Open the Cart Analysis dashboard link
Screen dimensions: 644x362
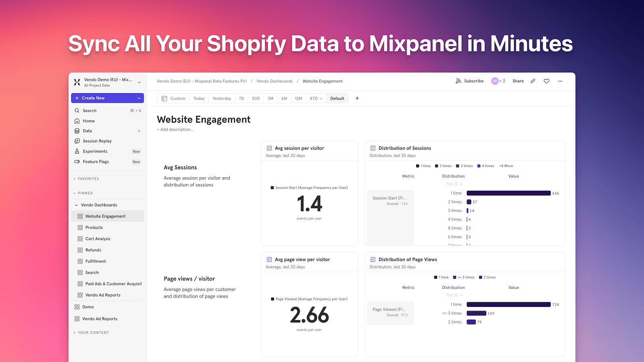point(97,239)
